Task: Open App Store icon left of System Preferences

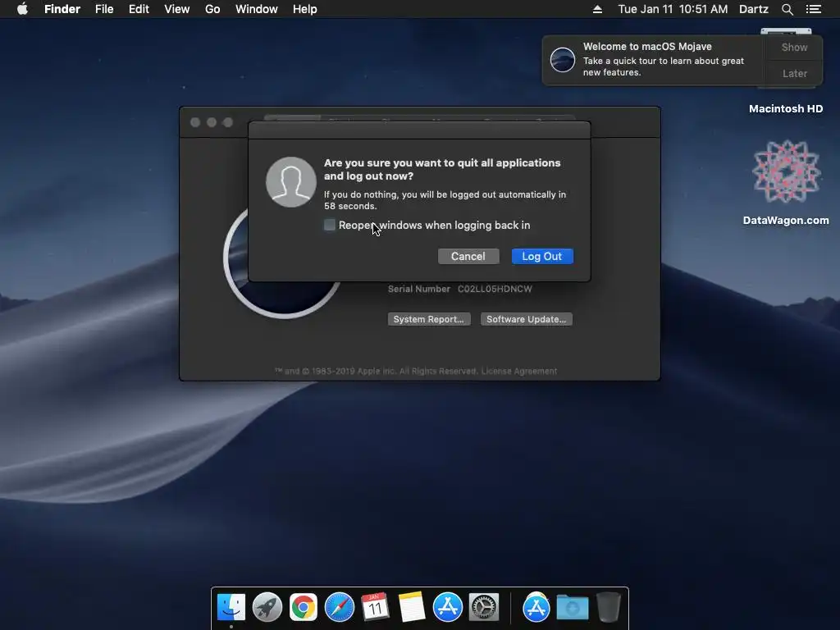Action: click(447, 608)
